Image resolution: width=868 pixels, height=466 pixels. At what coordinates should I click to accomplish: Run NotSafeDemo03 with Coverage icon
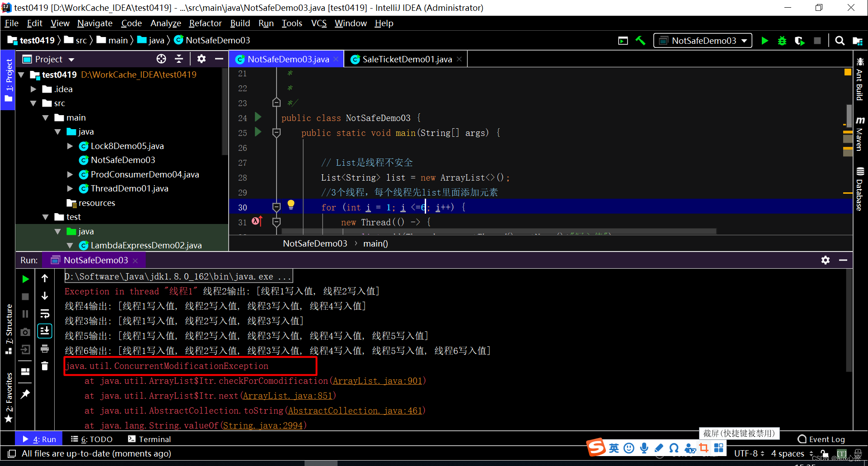[x=800, y=40]
